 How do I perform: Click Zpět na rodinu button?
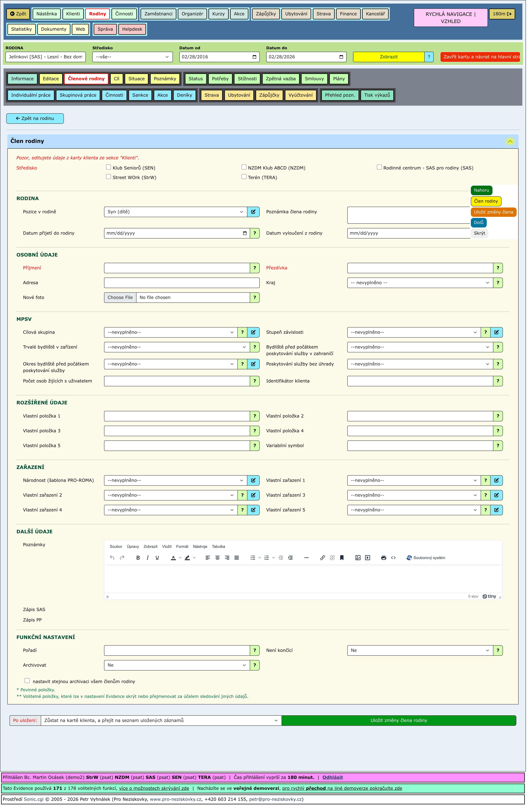[35, 119]
